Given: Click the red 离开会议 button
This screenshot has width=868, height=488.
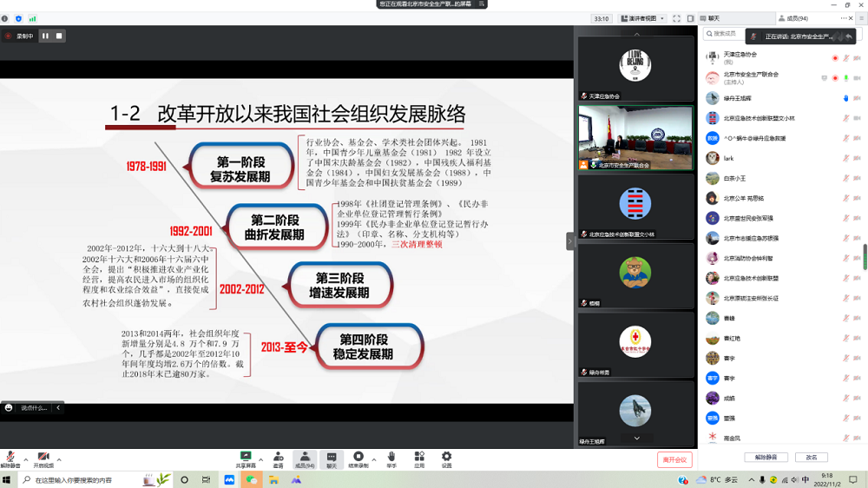Looking at the screenshot, I should pyautogui.click(x=674, y=459).
